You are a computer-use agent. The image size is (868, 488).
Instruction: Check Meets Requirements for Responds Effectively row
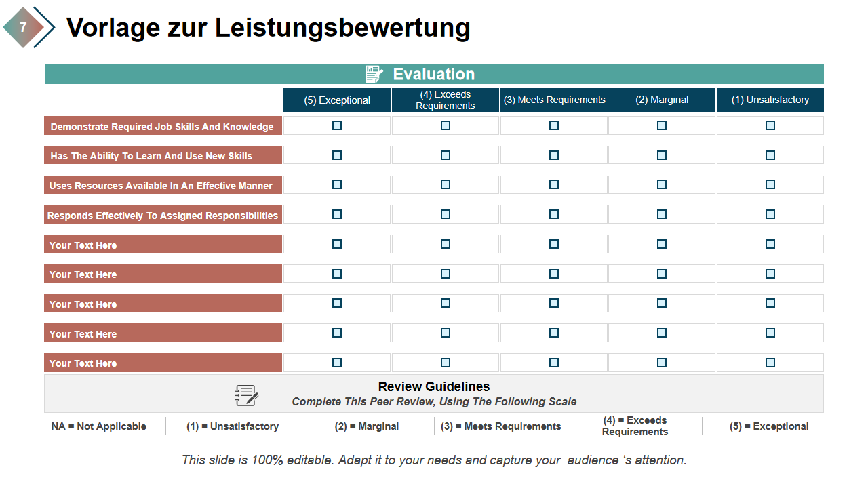click(554, 214)
